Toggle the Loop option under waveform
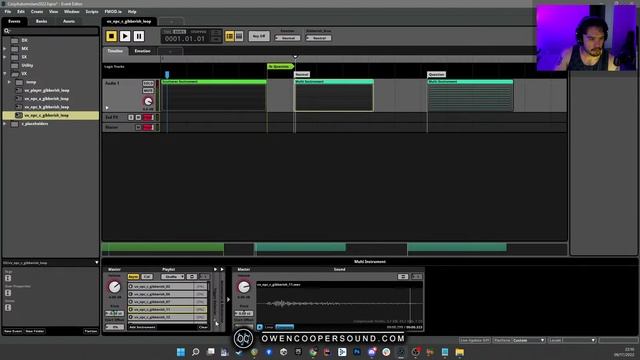Image resolution: width=640 pixels, height=360 pixels. pyautogui.click(x=269, y=327)
